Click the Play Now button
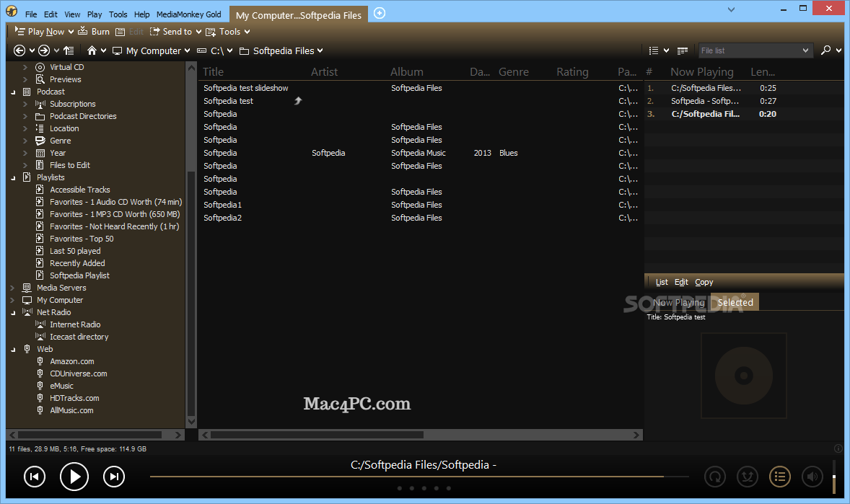Image resolution: width=850 pixels, height=504 pixels. click(40, 32)
